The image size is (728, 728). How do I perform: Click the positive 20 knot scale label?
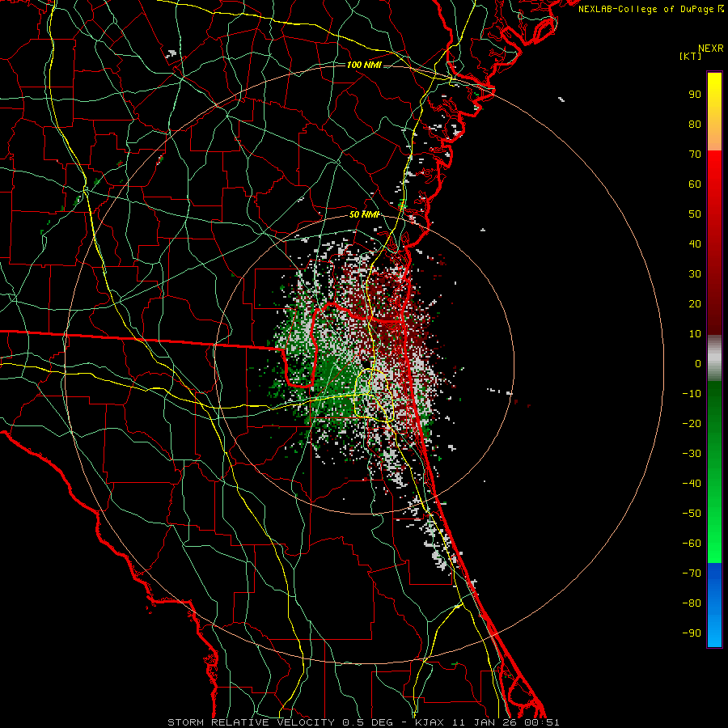695,304
